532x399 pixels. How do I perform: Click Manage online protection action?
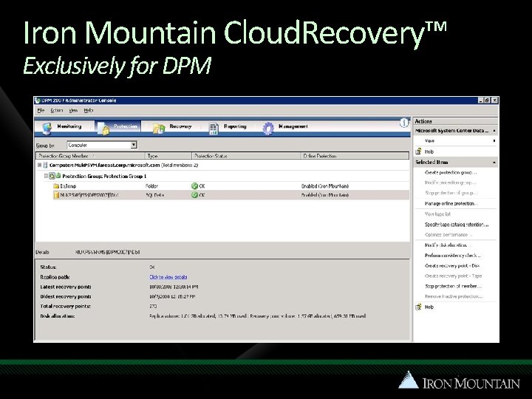pos(451,204)
